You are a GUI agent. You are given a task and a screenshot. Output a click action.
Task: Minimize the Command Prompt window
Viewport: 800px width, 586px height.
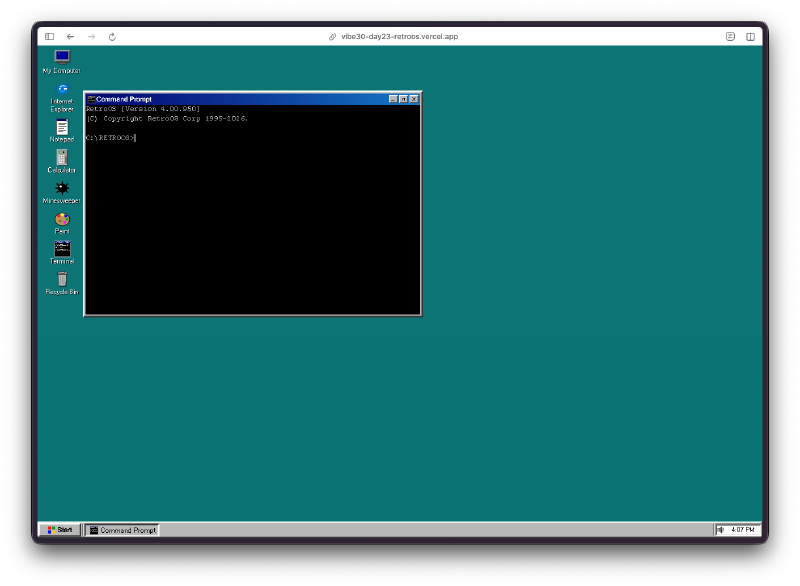pyautogui.click(x=393, y=99)
